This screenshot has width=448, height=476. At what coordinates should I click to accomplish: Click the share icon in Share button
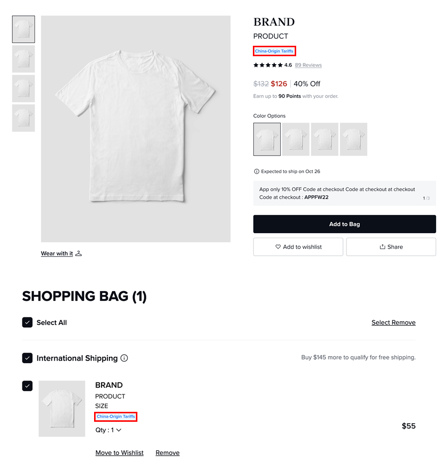[382, 247]
